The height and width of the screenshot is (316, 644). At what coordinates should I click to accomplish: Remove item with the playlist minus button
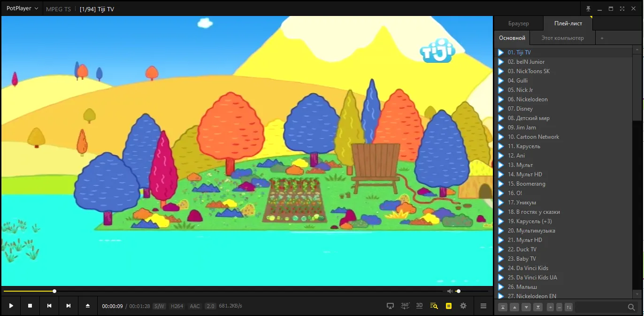coord(559,307)
